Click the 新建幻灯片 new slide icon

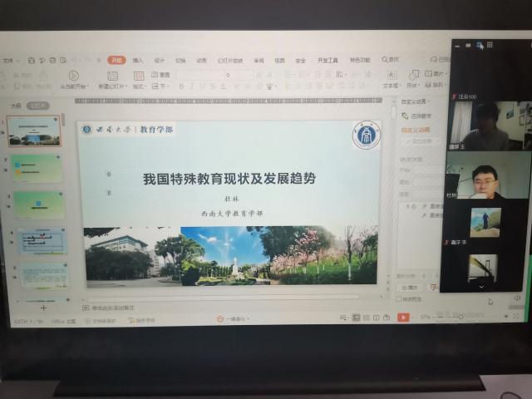[x=112, y=76]
